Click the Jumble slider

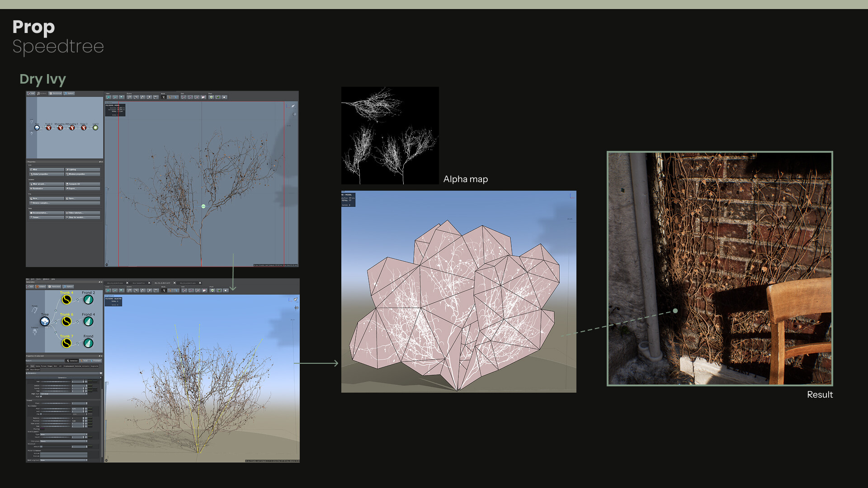[55, 385]
